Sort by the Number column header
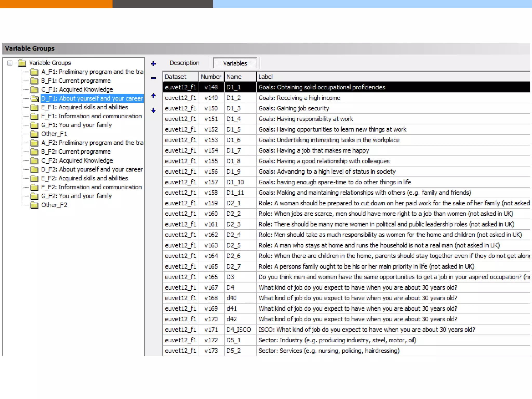Viewport: 532px width, 399px height. (211, 77)
